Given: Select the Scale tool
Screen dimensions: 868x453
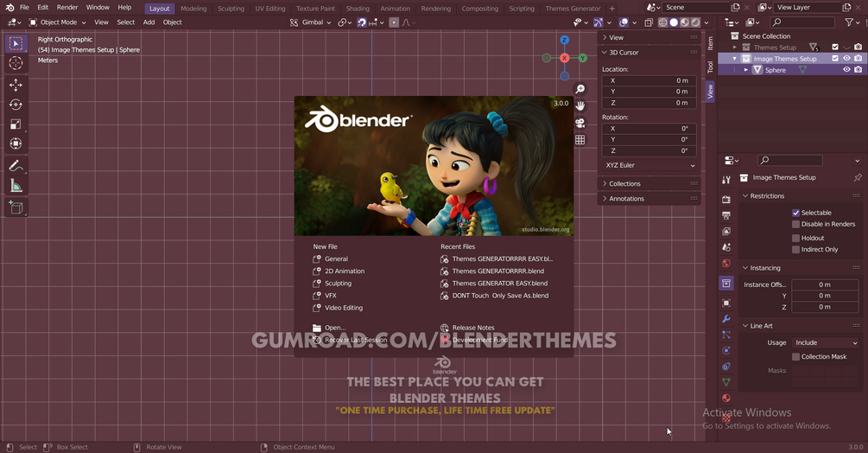Looking at the screenshot, I should pyautogui.click(x=16, y=124).
